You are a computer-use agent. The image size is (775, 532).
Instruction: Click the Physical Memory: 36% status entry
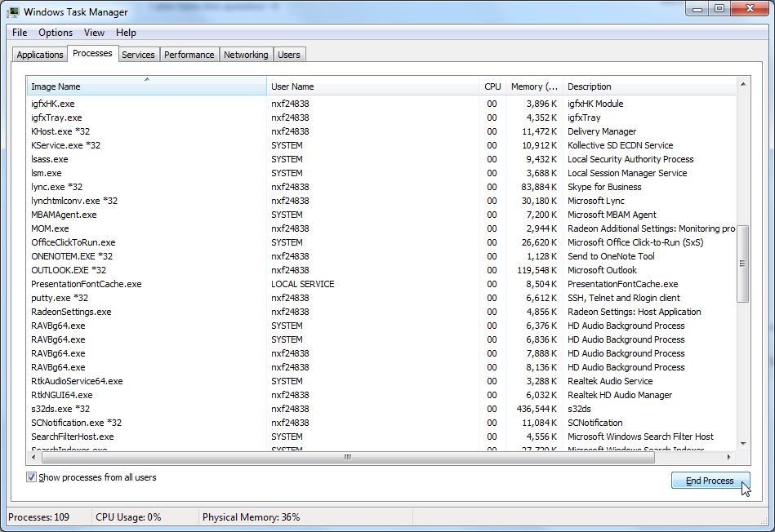tap(251, 516)
